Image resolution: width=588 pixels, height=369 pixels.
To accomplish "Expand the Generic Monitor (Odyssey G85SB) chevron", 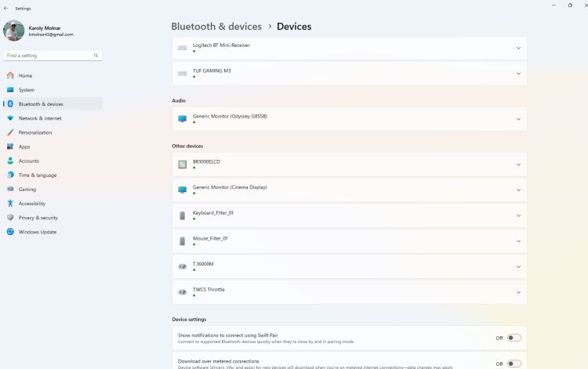I will point(519,119).
